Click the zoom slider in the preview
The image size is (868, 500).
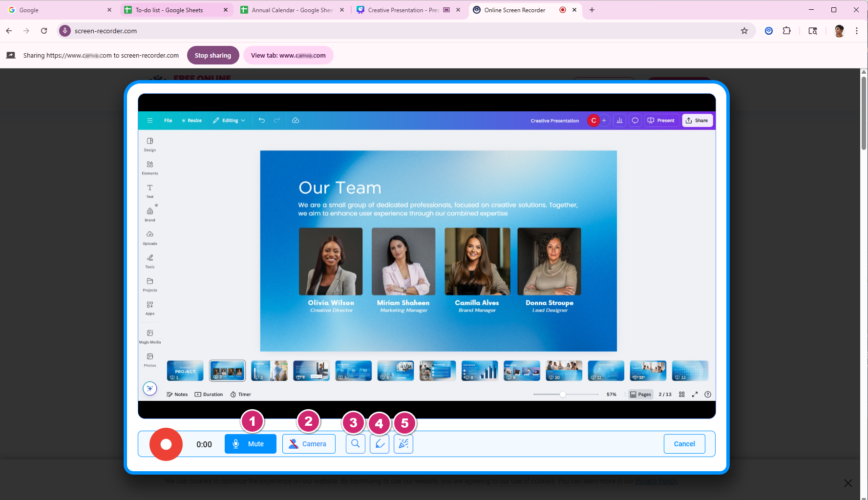(x=563, y=395)
